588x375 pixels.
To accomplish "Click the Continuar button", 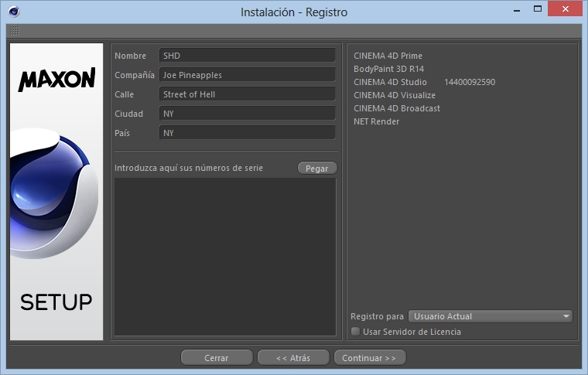I will 369,358.
